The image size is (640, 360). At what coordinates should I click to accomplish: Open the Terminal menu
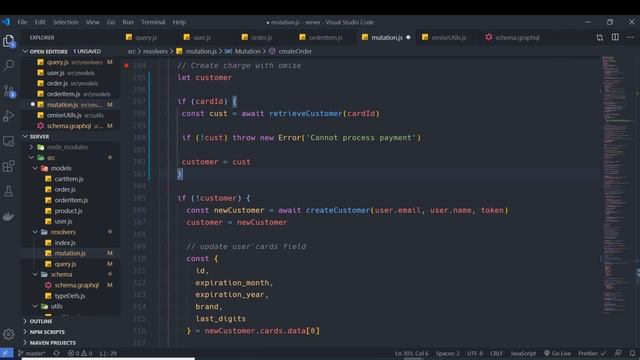coord(153,22)
